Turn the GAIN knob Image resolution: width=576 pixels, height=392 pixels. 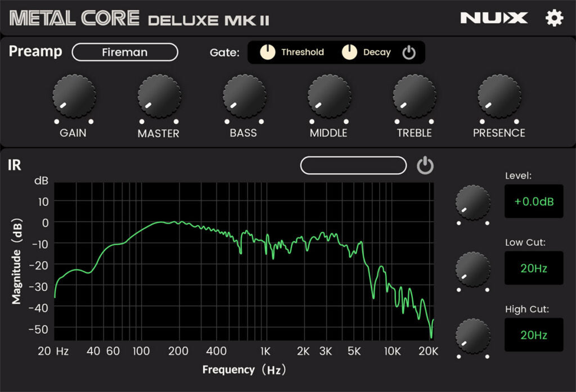73,96
